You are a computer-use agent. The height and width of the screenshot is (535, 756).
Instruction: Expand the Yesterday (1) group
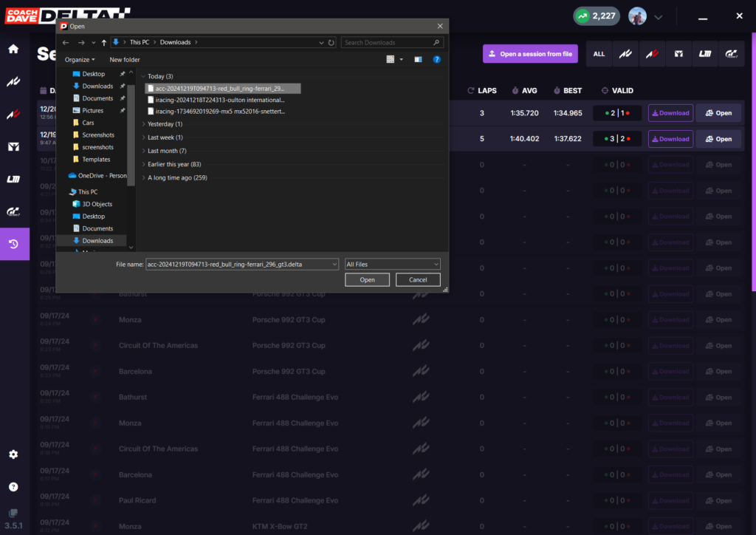click(143, 124)
